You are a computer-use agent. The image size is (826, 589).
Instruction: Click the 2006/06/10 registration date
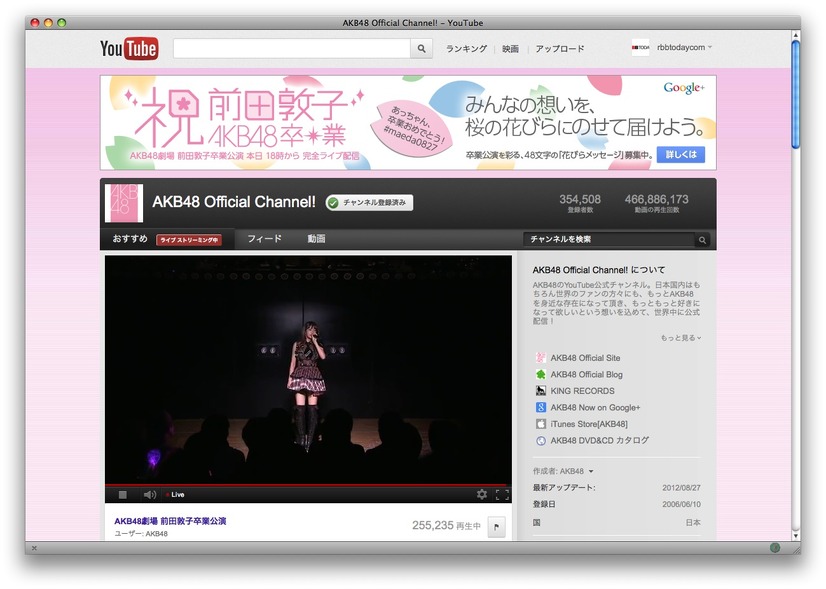pyautogui.click(x=681, y=504)
